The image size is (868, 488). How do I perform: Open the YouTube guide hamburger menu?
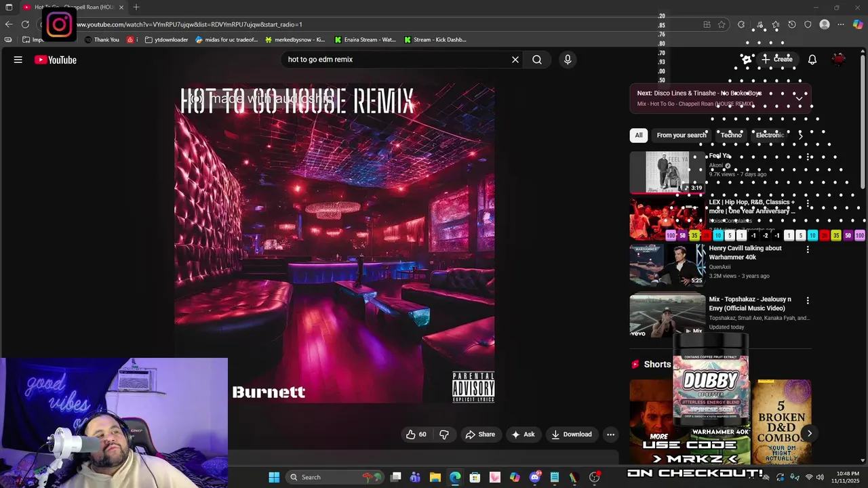(x=18, y=60)
